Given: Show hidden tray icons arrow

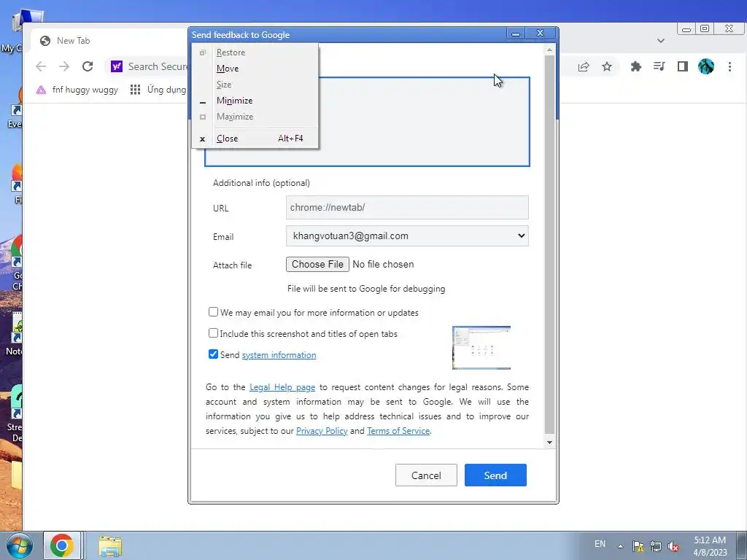Looking at the screenshot, I should pyautogui.click(x=620, y=546).
